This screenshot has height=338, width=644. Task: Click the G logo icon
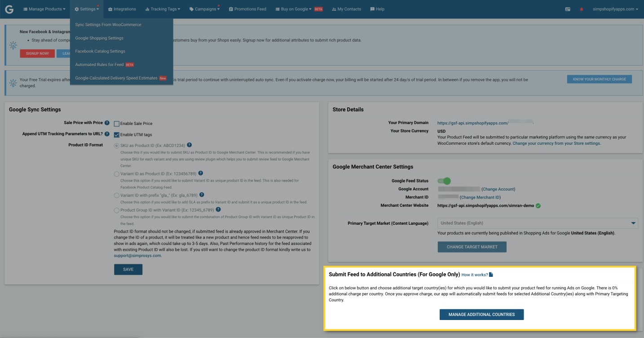9,9
